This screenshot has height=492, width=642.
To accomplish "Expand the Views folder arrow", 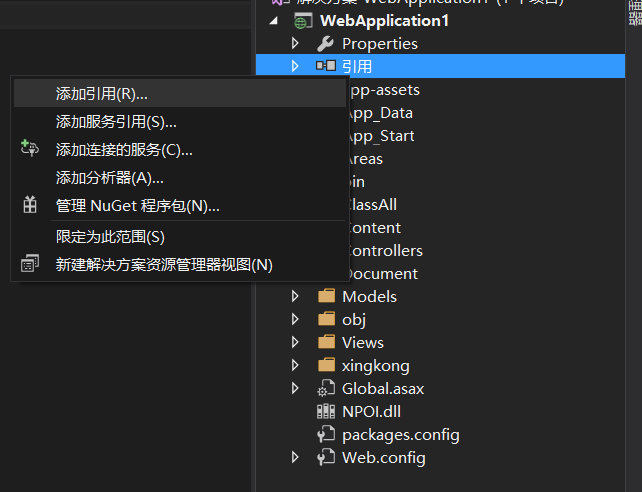I will pos(295,342).
